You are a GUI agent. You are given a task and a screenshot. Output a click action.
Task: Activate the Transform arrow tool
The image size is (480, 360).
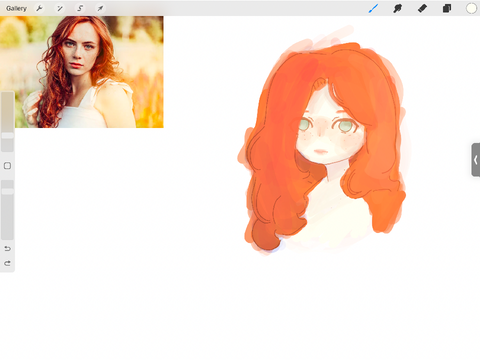tap(100, 8)
